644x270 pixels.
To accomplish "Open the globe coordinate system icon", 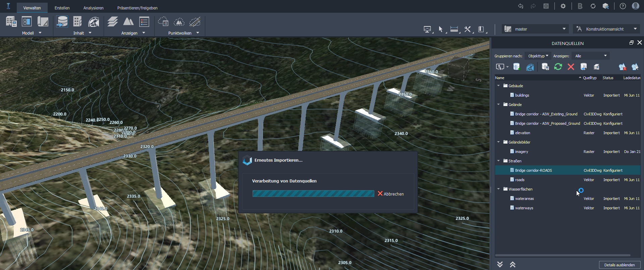I will tap(94, 22).
